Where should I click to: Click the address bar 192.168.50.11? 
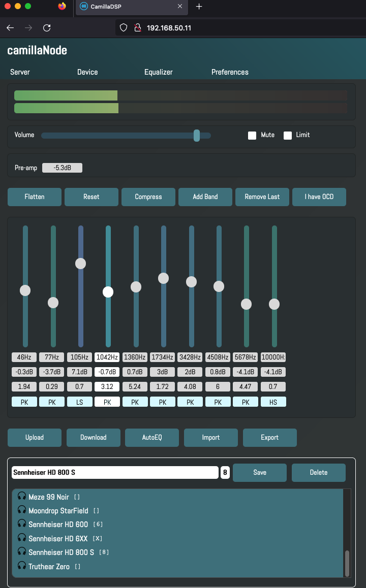point(169,28)
